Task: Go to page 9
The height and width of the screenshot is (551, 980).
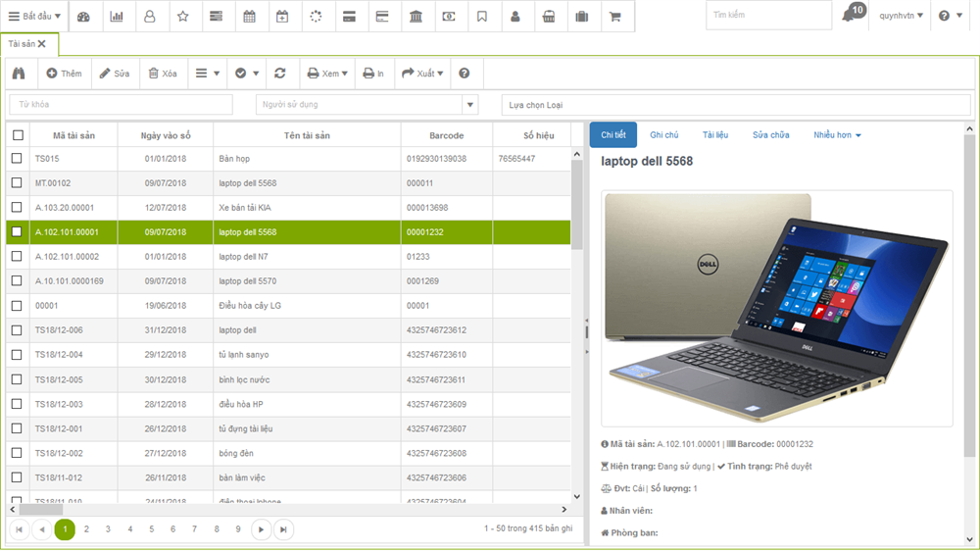Action: click(238, 529)
